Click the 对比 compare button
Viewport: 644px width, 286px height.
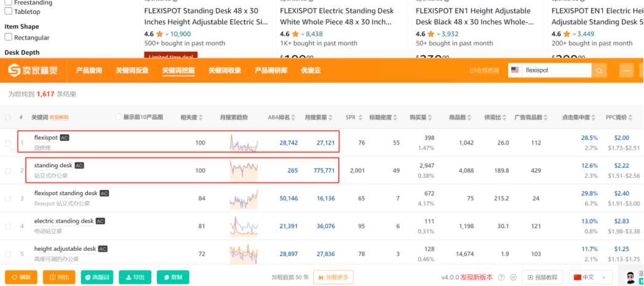tap(59, 277)
